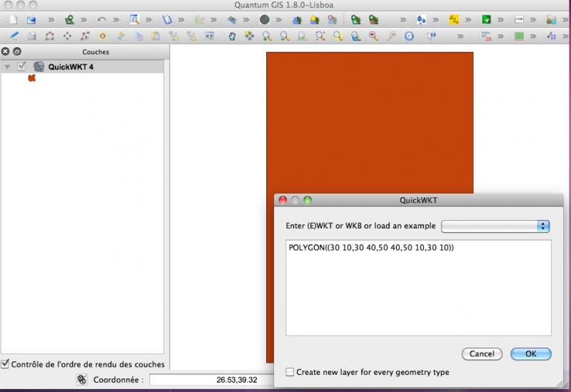Click the orange layer symbol swatch
The image size is (571, 392).
click(x=31, y=79)
